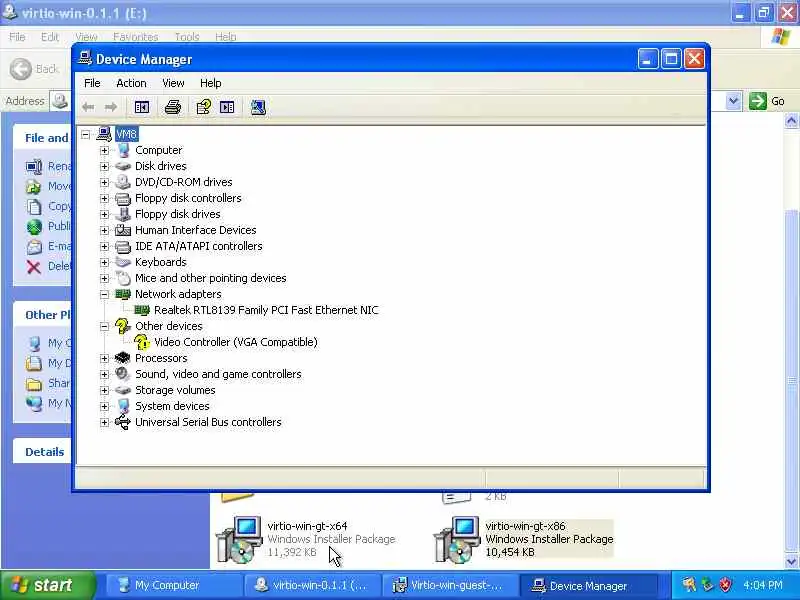The image size is (800, 600).
Task: Open the Action menu in Device Manager
Action: (x=131, y=83)
